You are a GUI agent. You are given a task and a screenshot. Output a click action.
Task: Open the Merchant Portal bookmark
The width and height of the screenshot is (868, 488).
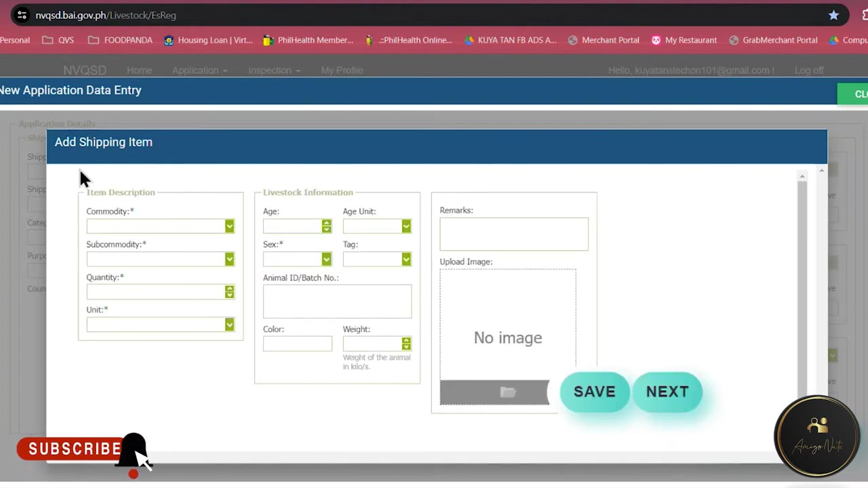604,40
